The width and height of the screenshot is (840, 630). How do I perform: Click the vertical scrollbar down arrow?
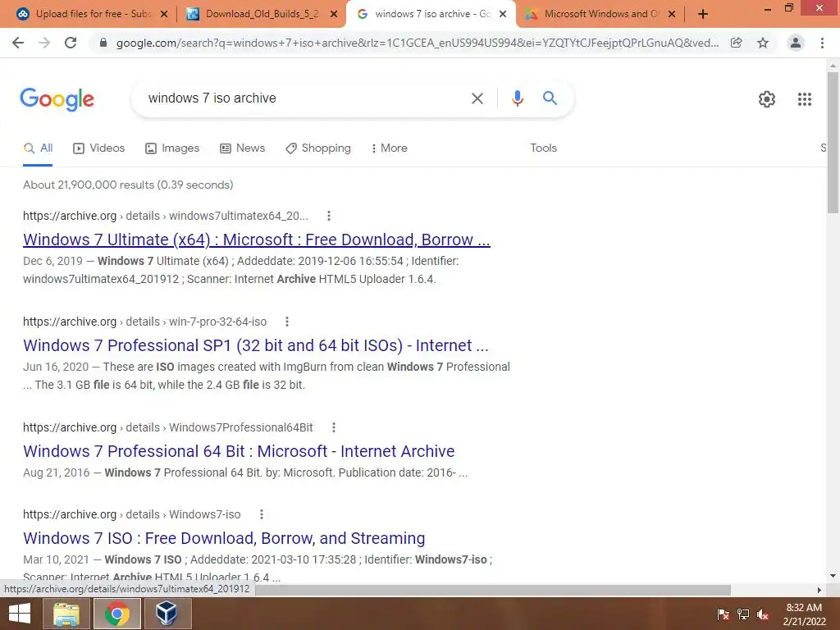[x=833, y=576]
